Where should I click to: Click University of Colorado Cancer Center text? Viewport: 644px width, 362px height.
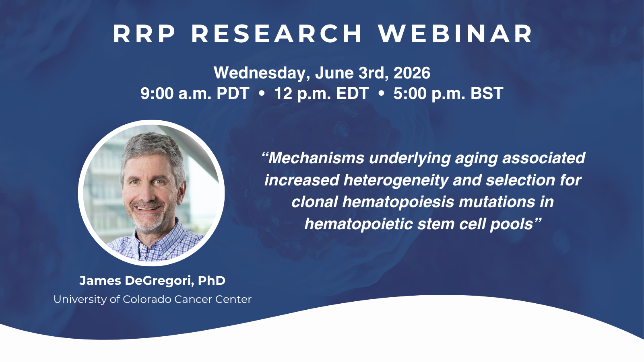153,299
